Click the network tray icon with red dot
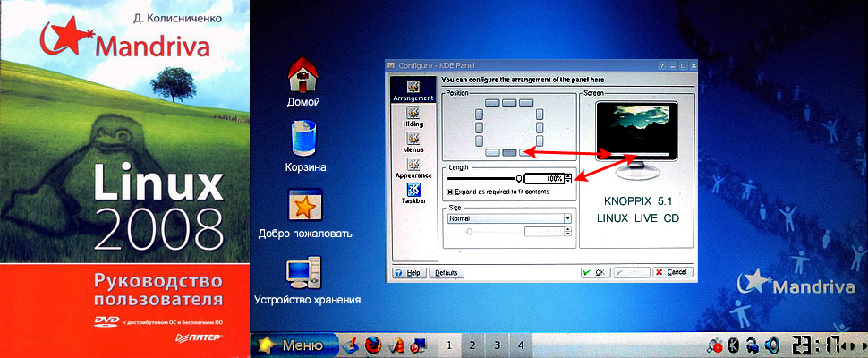Viewport: 868px width, 358px height. 715,345
